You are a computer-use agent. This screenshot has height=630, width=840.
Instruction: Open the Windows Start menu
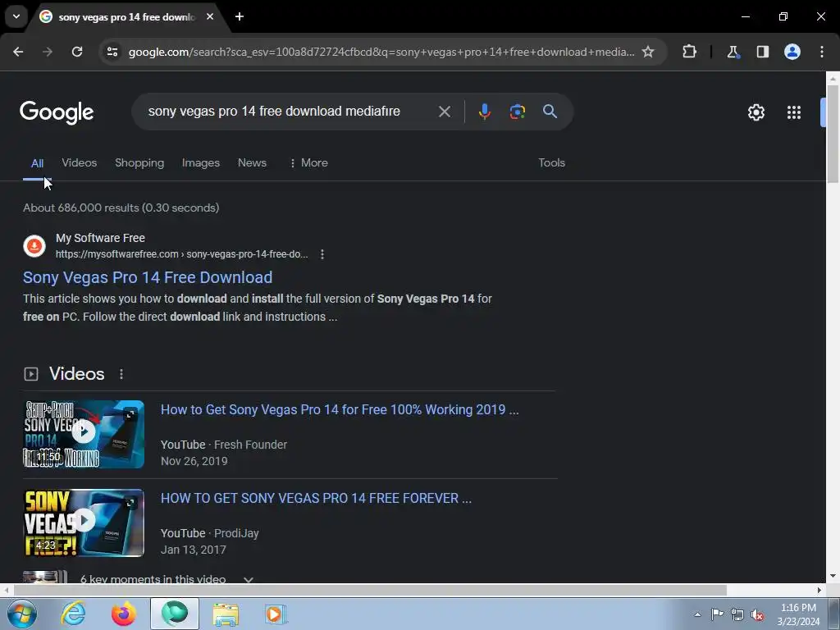[x=21, y=614]
